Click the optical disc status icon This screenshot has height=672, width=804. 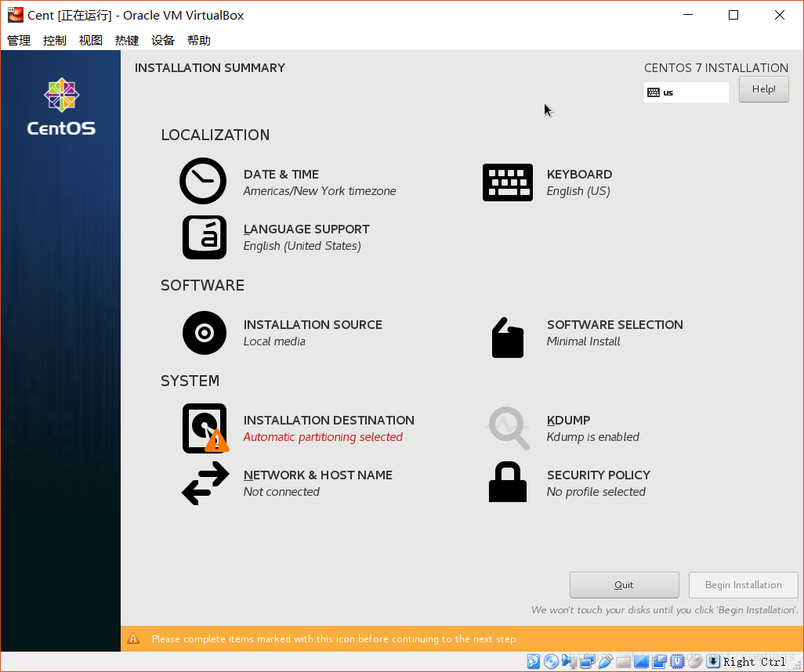pyautogui.click(x=551, y=661)
